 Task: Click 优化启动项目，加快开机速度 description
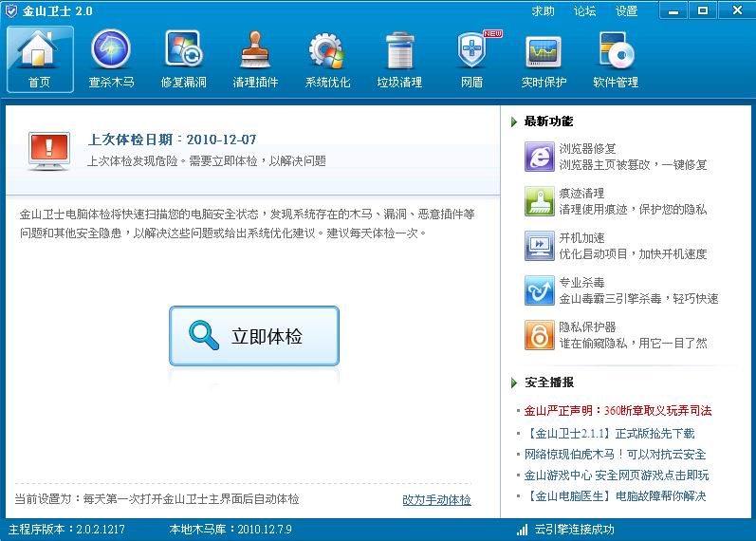(x=633, y=253)
